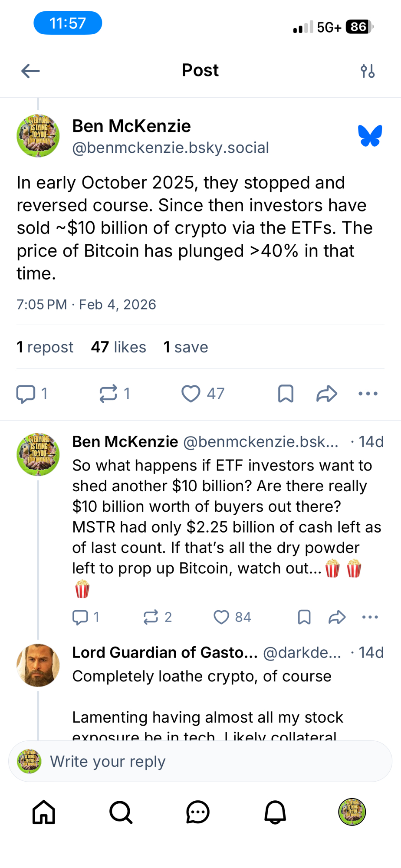Image resolution: width=401 pixels, height=868 pixels.
Task: Open thread preferences settings icon
Action: pyautogui.click(x=368, y=71)
